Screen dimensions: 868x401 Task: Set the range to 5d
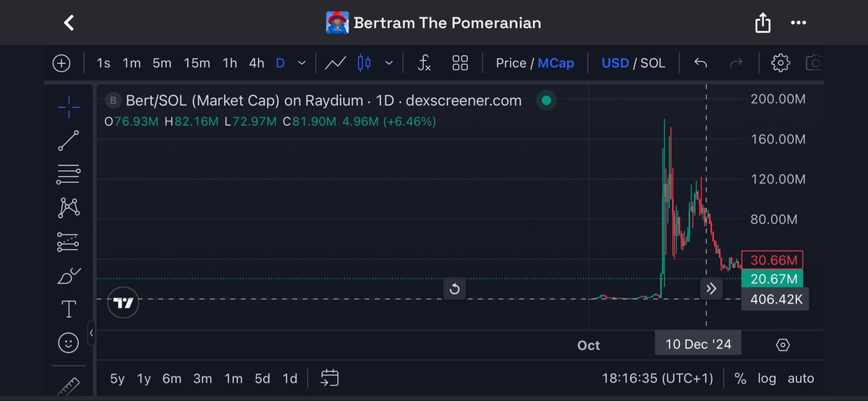(263, 379)
